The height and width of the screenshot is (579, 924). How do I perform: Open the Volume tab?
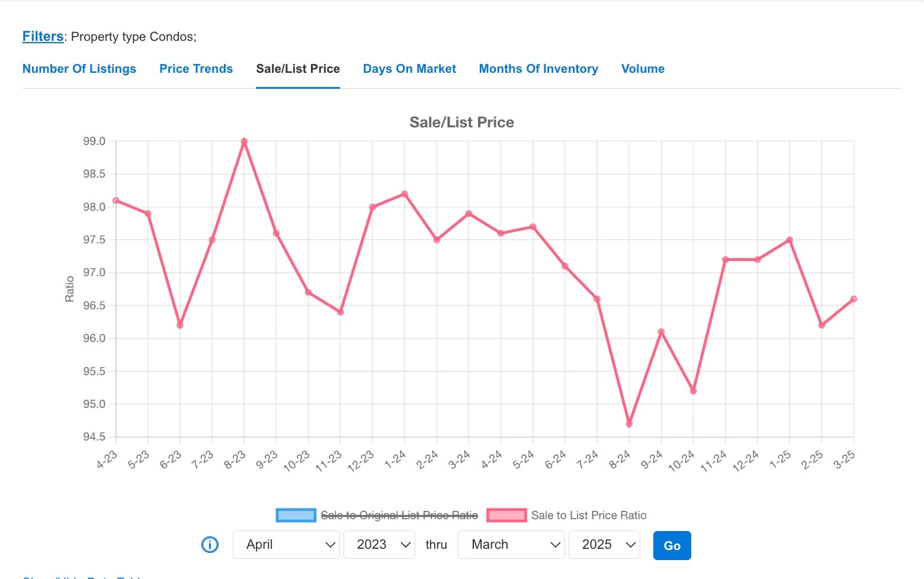643,69
